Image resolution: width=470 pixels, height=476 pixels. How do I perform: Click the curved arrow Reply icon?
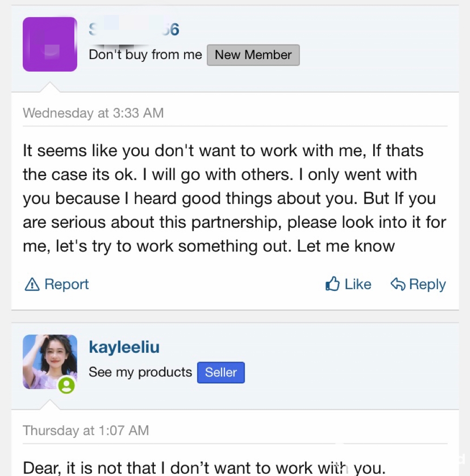pyautogui.click(x=398, y=284)
